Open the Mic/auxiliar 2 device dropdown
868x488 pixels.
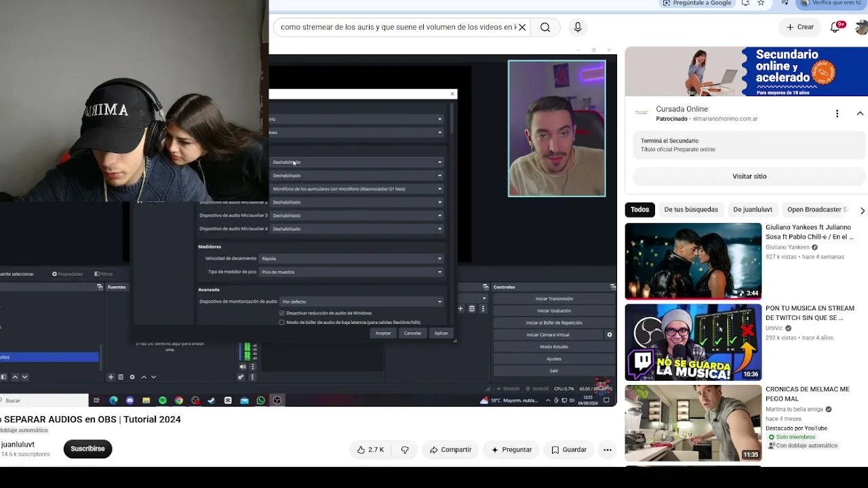[357, 202]
